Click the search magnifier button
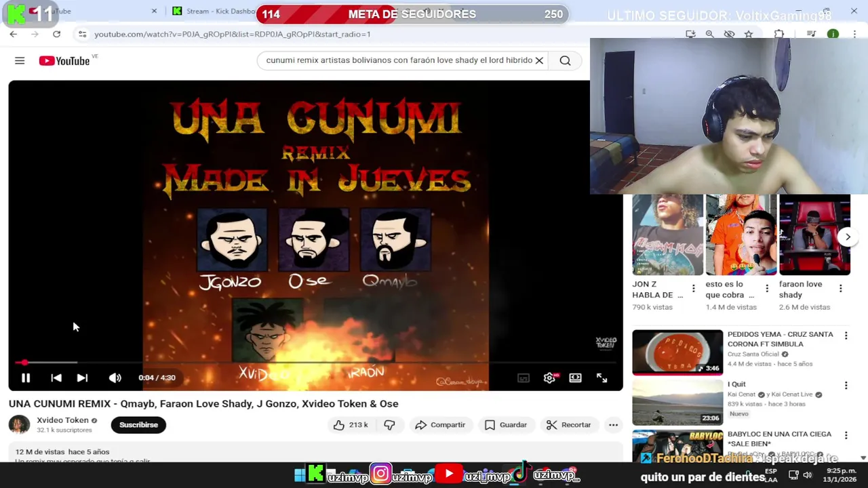Screen dimensions: 868x488 coord(565,60)
